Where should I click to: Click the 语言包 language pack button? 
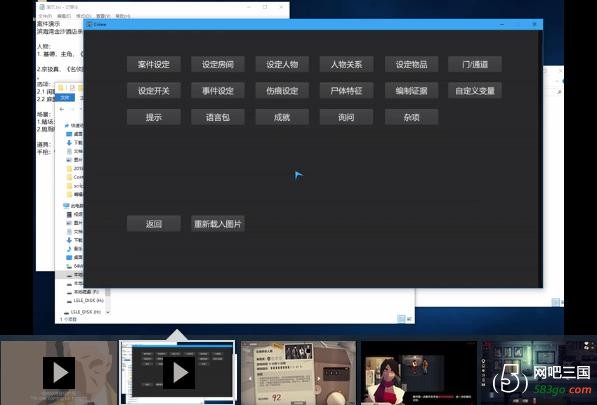(218, 117)
